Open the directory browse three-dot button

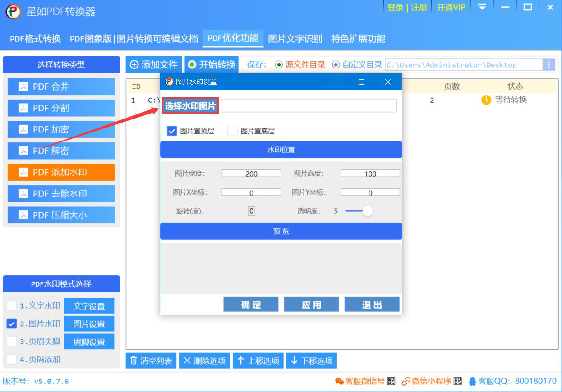click(549, 64)
